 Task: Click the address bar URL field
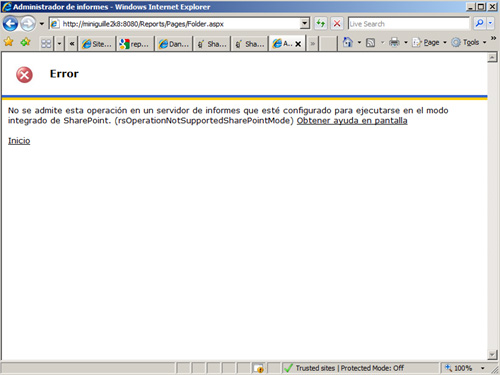[175, 24]
